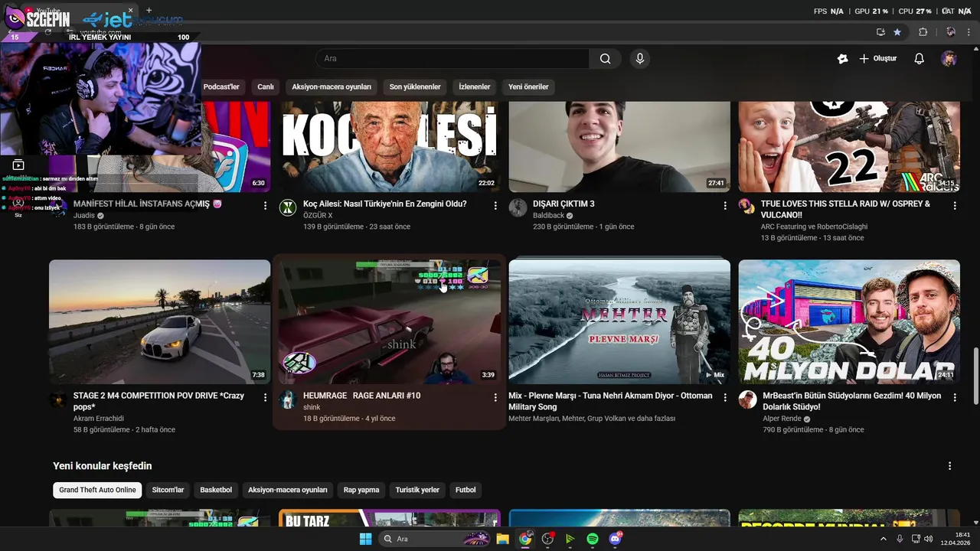This screenshot has width=980, height=551.
Task: Select Grand Theft Auto Online topic chip
Action: (97, 491)
